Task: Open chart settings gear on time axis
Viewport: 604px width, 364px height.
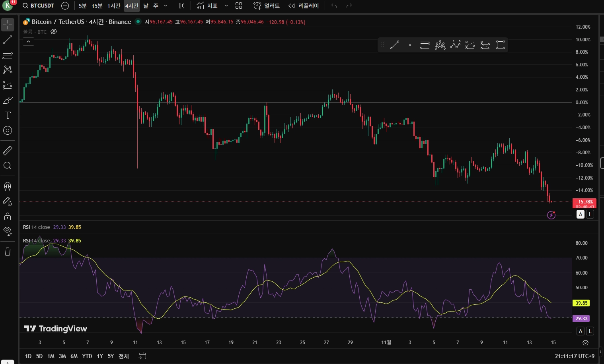Action: point(585,343)
